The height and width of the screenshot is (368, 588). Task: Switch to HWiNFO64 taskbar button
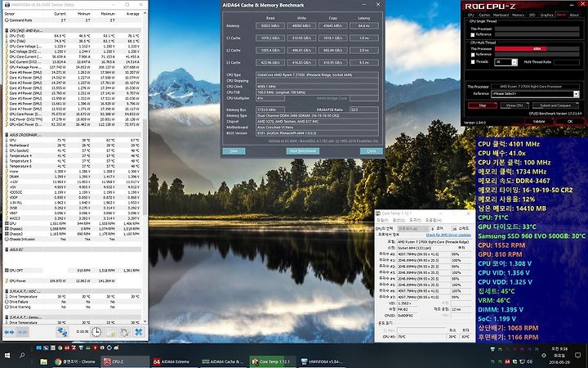pos(322,361)
